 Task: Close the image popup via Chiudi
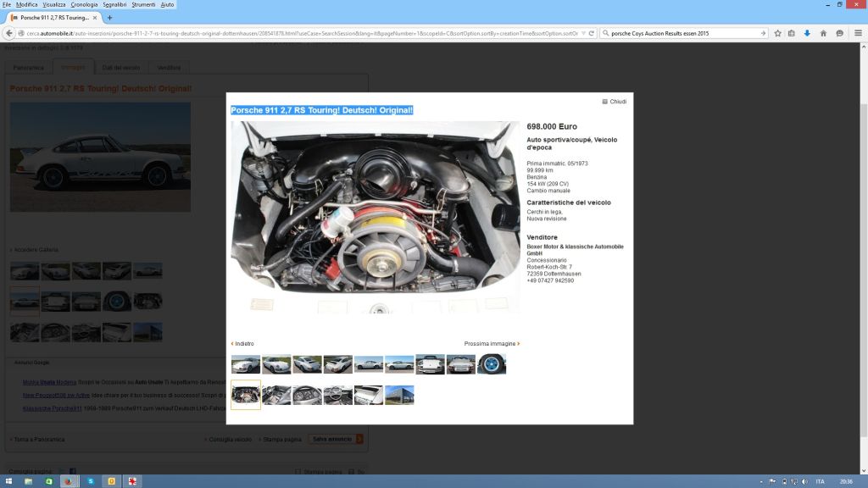click(615, 102)
